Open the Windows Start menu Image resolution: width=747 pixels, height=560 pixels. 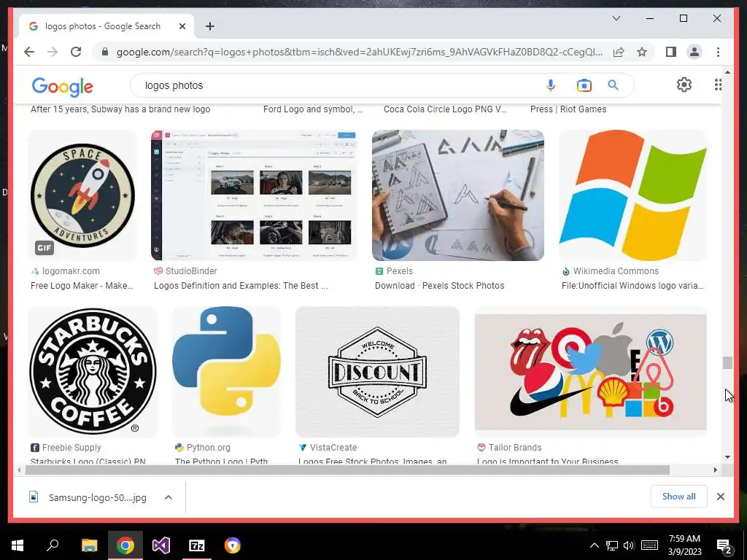coord(18,545)
